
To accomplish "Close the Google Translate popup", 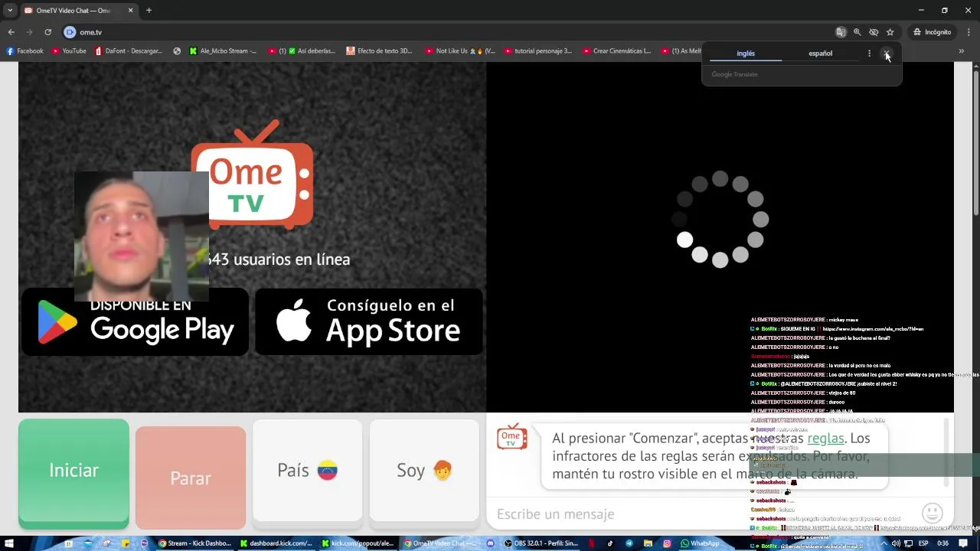I will (887, 54).
